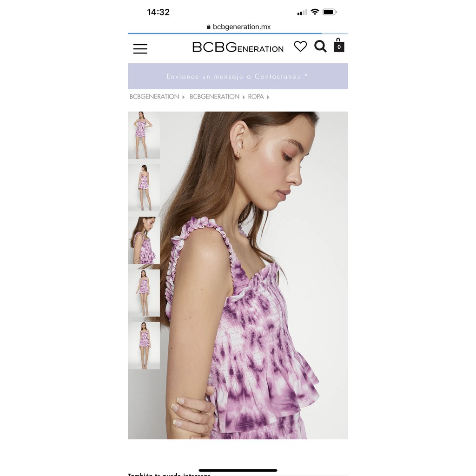Go to second BCBGENERATION breadcrumb
The image size is (476, 476).
[214, 97]
